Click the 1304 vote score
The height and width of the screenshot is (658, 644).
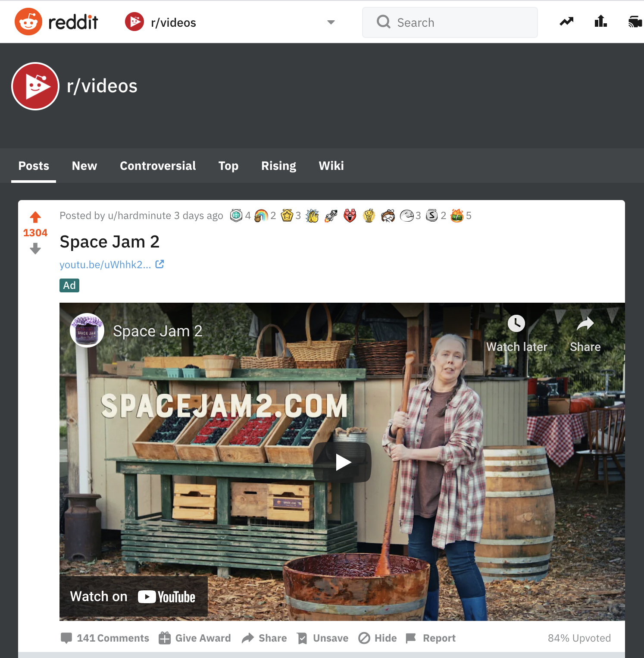point(35,233)
